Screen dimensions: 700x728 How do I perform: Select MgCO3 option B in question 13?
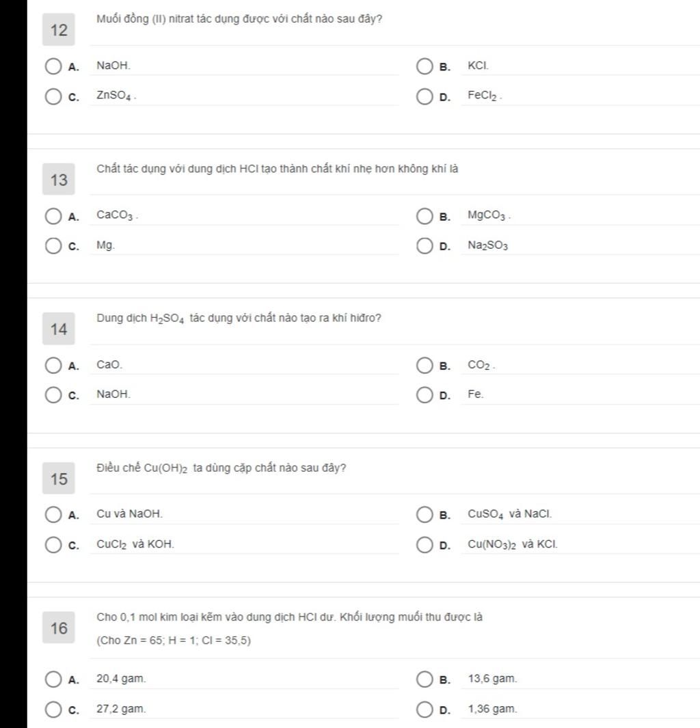(x=425, y=217)
